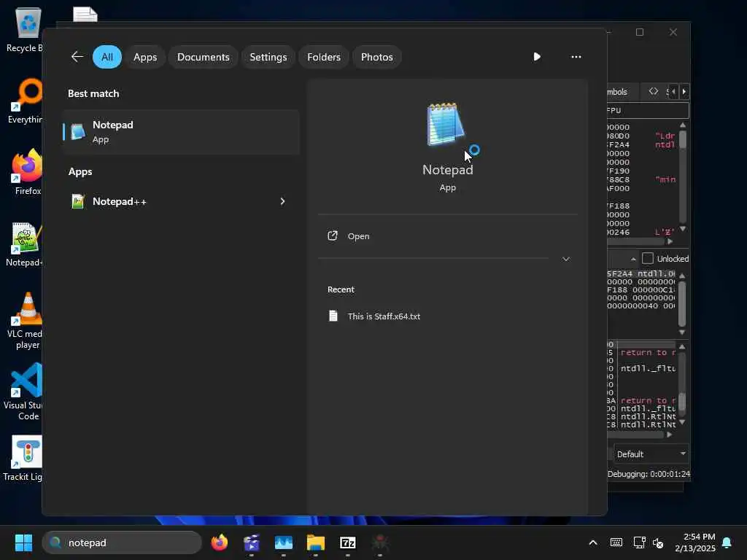
Task: Open the Default dropdown in debugger
Action: 651,454
